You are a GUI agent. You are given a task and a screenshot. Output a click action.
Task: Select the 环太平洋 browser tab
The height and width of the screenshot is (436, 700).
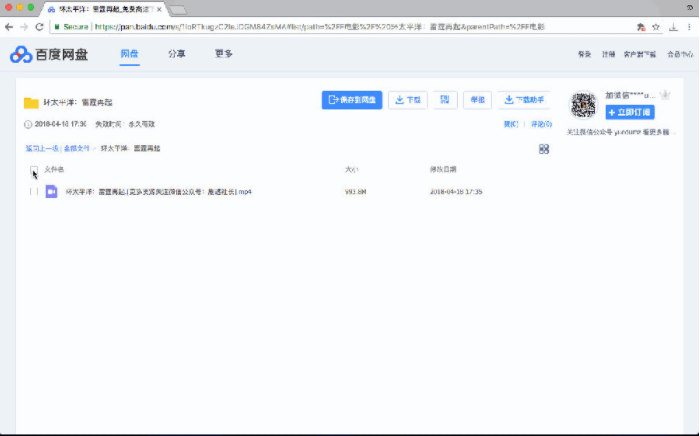[103, 9]
